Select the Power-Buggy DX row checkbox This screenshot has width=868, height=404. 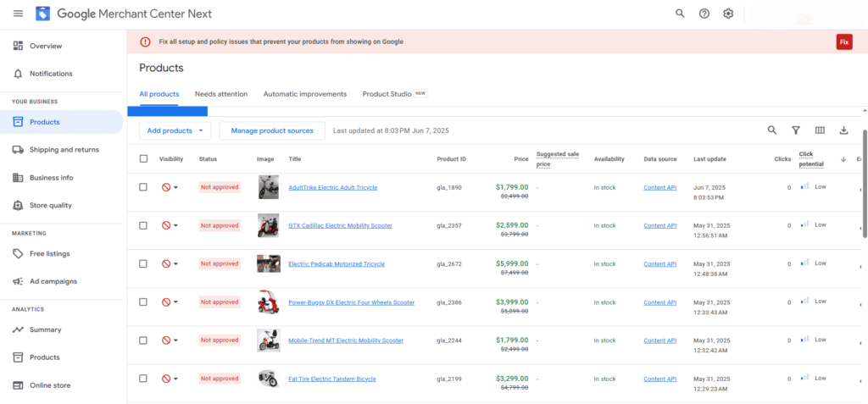pyautogui.click(x=143, y=302)
